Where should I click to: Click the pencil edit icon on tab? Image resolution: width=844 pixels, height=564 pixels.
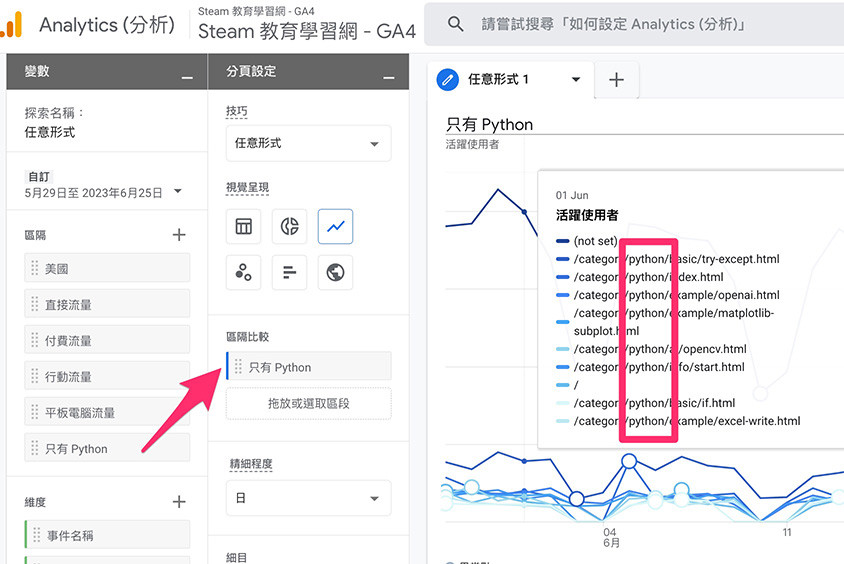click(x=447, y=80)
